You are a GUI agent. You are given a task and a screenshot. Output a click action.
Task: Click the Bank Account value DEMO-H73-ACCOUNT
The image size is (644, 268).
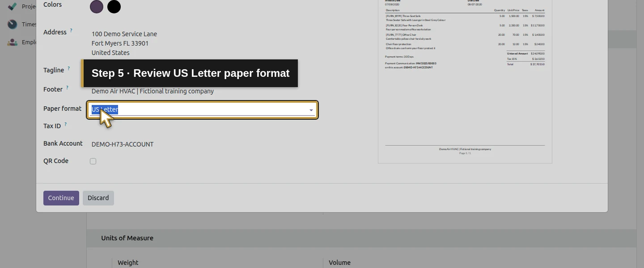123,144
